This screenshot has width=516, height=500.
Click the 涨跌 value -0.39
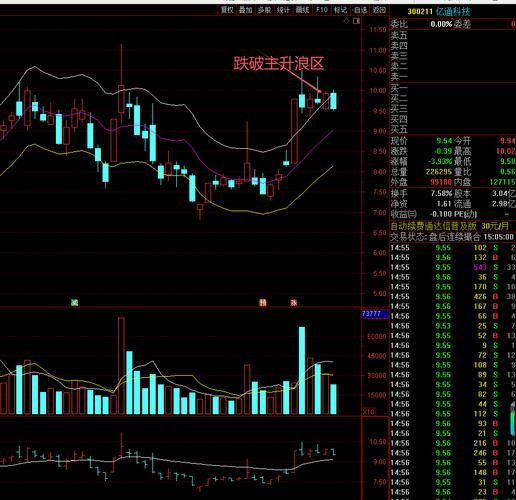point(443,151)
